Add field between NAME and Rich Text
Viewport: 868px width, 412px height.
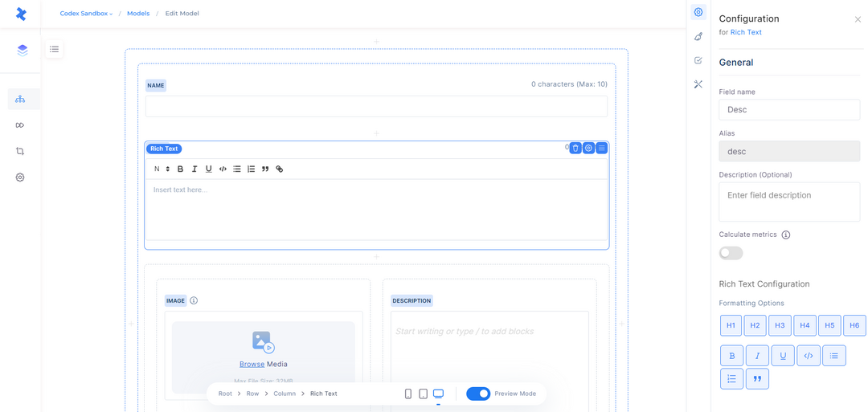[x=376, y=133]
